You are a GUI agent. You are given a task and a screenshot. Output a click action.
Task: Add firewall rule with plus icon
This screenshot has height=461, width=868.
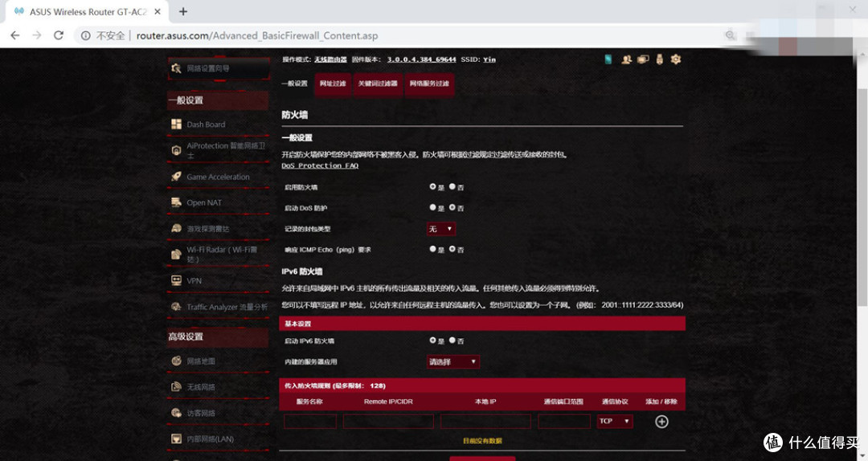click(661, 422)
